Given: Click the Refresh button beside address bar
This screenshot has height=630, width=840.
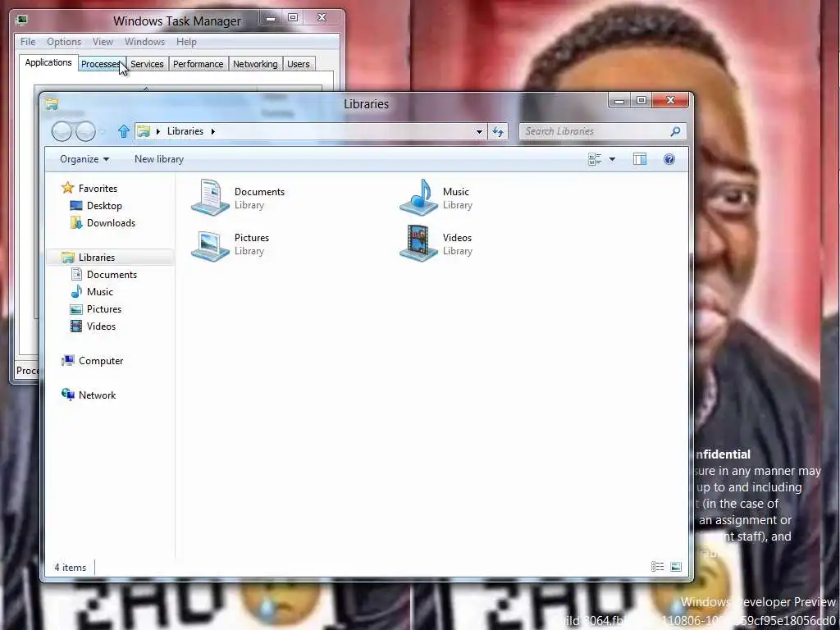Looking at the screenshot, I should click(498, 131).
